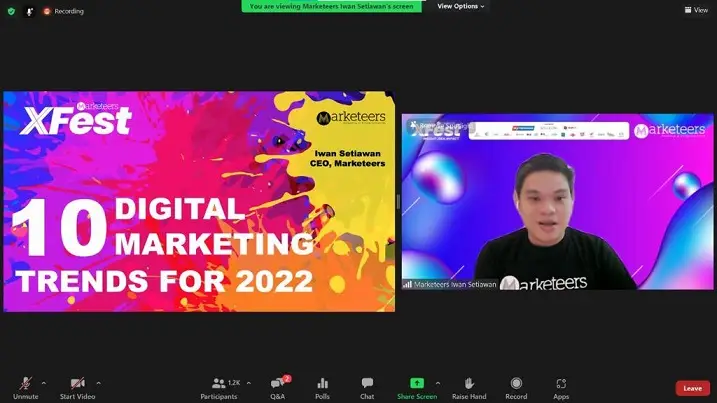Expand participants options chevron
Screen dimensions: 717x403
pyautogui.click(x=249, y=383)
